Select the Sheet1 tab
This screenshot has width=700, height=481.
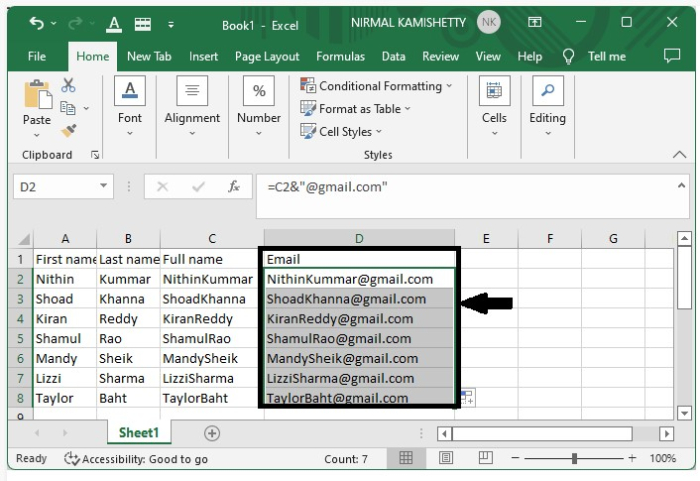click(139, 433)
